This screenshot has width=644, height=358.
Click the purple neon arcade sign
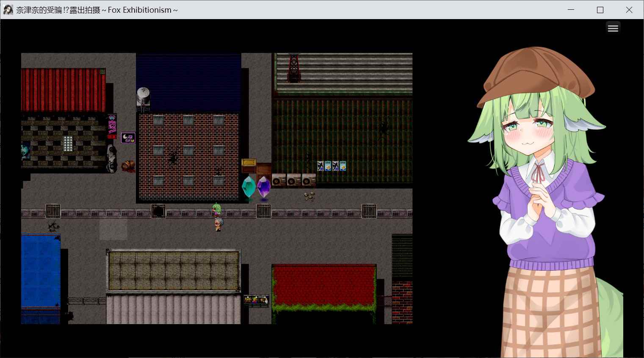[128, 138]
